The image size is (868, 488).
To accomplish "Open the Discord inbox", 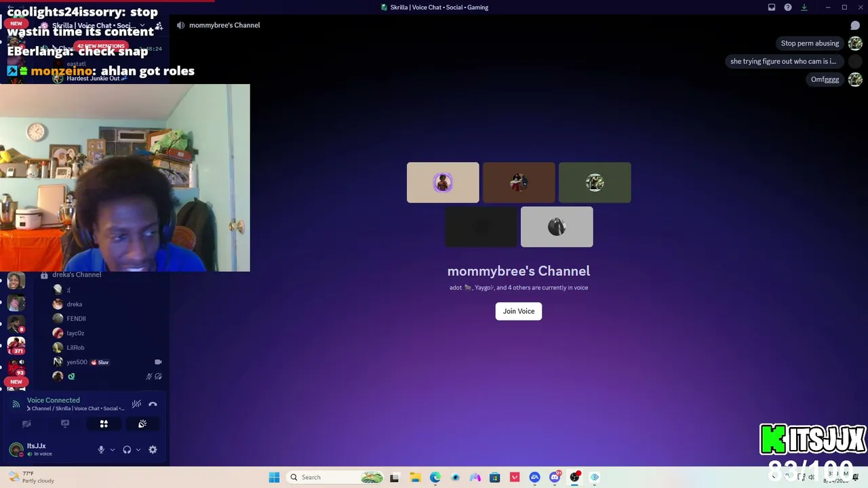I will tap(772, 7).
